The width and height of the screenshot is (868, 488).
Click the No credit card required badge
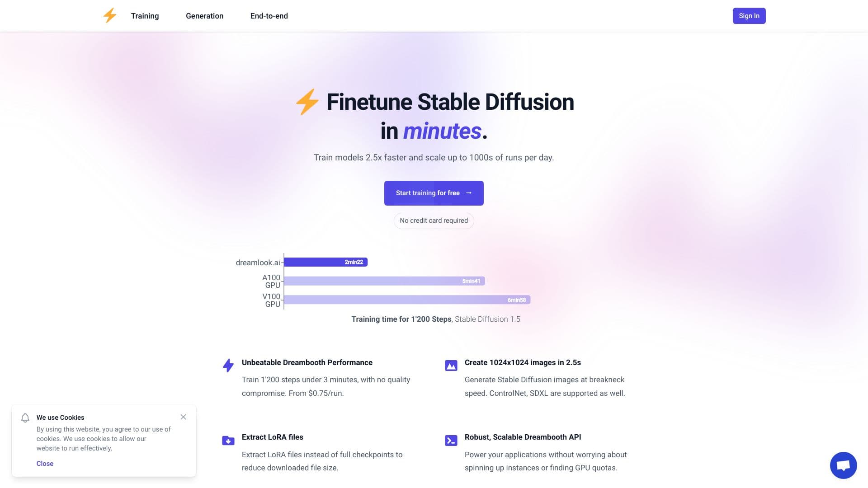(434, 221)
